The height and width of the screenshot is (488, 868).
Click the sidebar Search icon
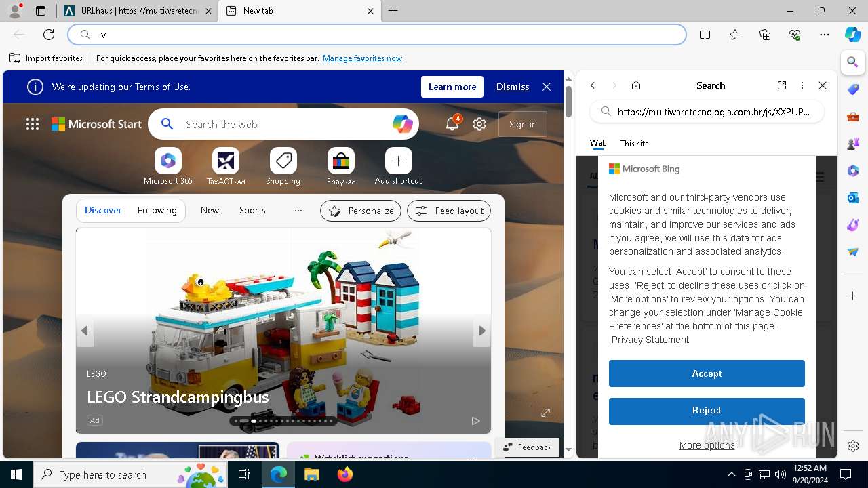pos(853,62)
